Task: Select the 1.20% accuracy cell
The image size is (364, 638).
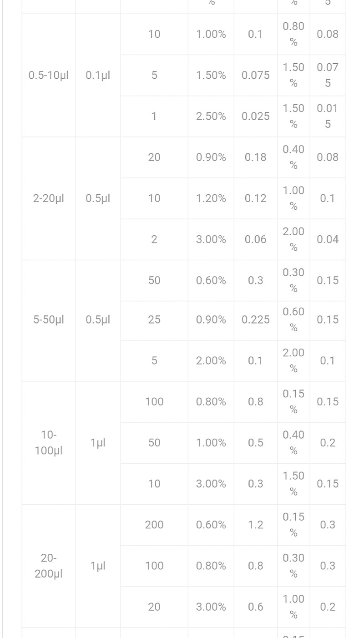Action: click(x=211, y=198)
